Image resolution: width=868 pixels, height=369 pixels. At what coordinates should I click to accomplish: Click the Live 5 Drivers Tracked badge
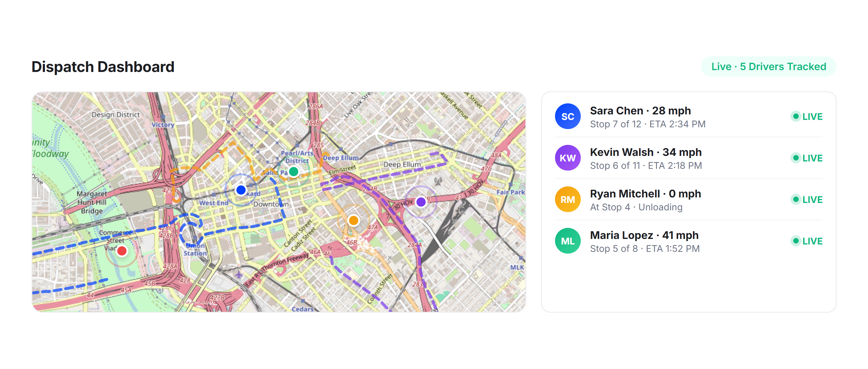point(769,67)
